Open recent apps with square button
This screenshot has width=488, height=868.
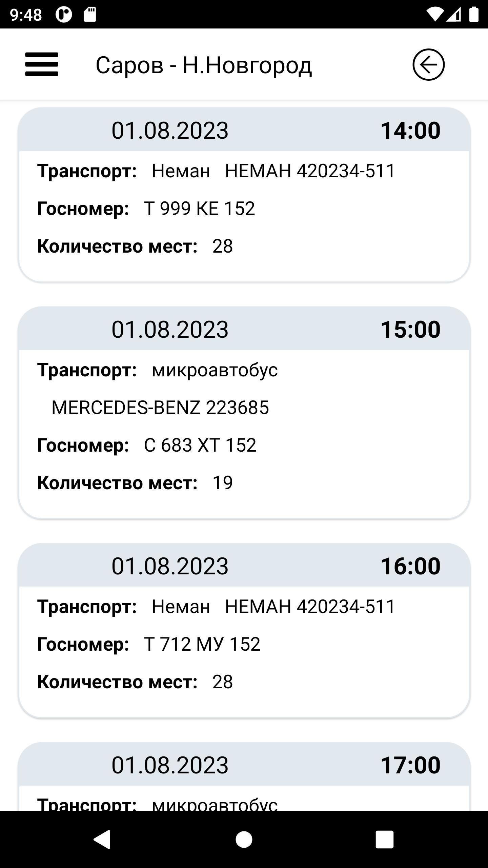point(384,839)
